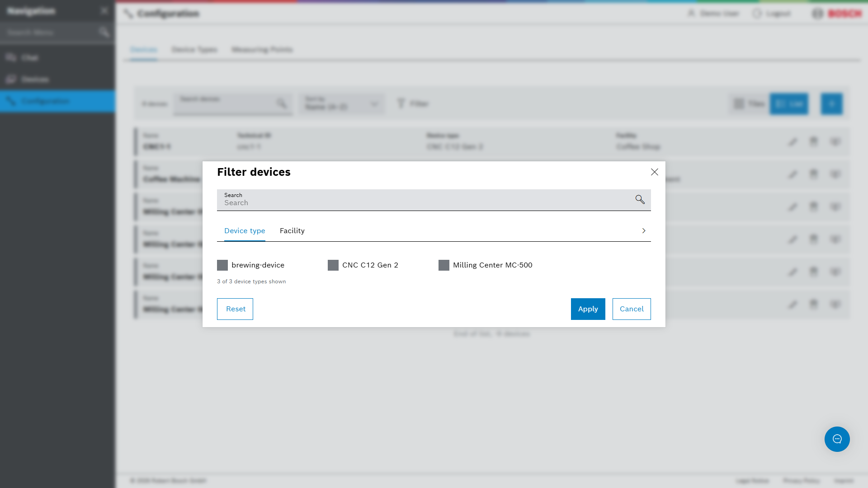Open the Sort by dropdown
868x488 pixels.
pyautogui.click(x=342, y=104)
